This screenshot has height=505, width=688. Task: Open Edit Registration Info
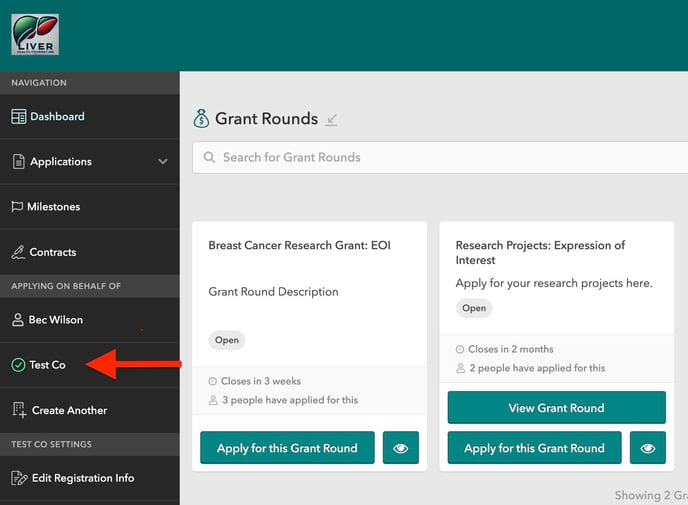pyautogui.click(x=82, y=478)
